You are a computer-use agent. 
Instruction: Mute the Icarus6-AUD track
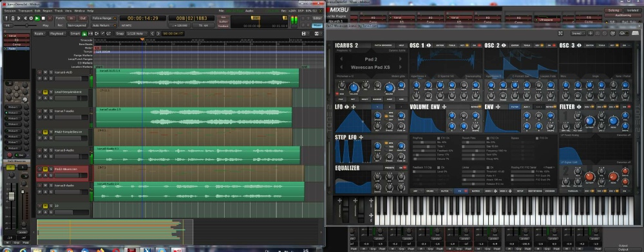(45, 72)
